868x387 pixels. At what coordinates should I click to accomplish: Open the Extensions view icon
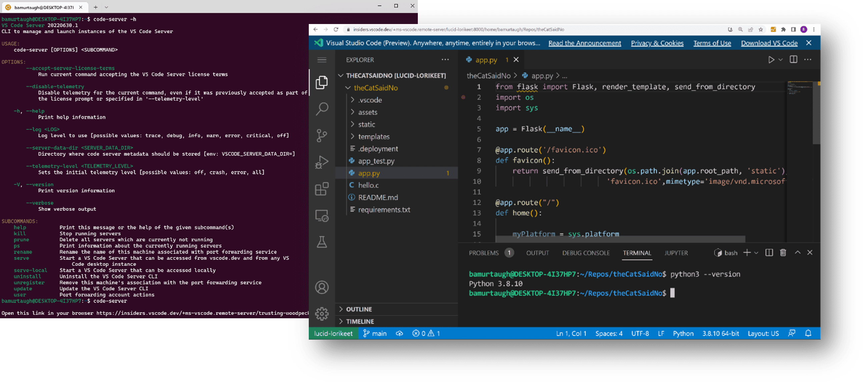point(322,189)
